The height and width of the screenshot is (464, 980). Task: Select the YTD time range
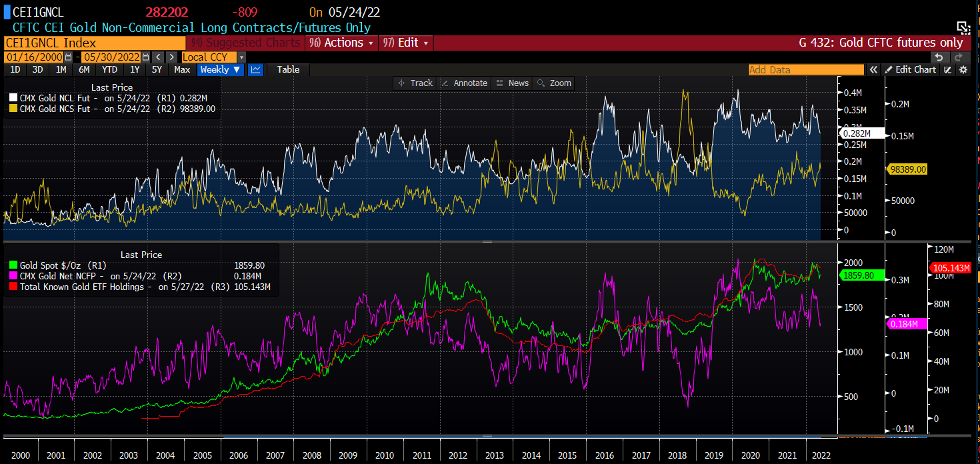109,70
